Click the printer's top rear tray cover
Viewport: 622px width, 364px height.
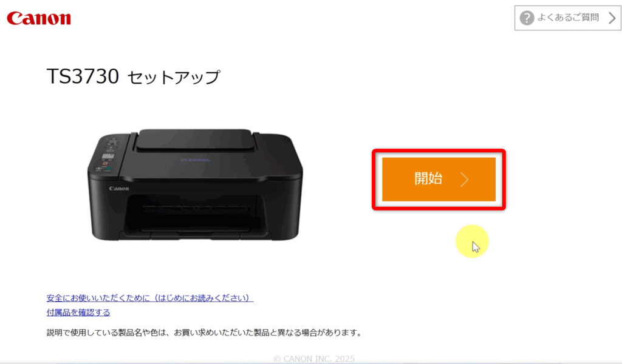coord(194,140)
